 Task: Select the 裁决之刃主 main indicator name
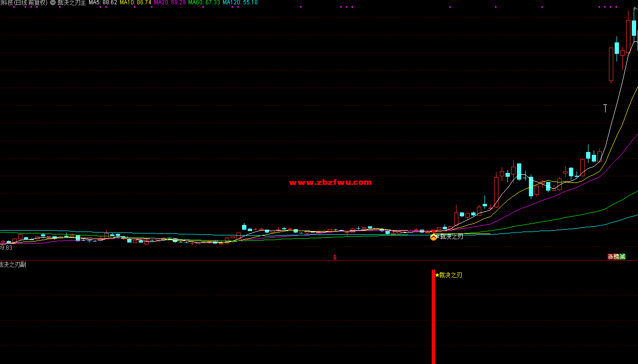pos(71,2)
